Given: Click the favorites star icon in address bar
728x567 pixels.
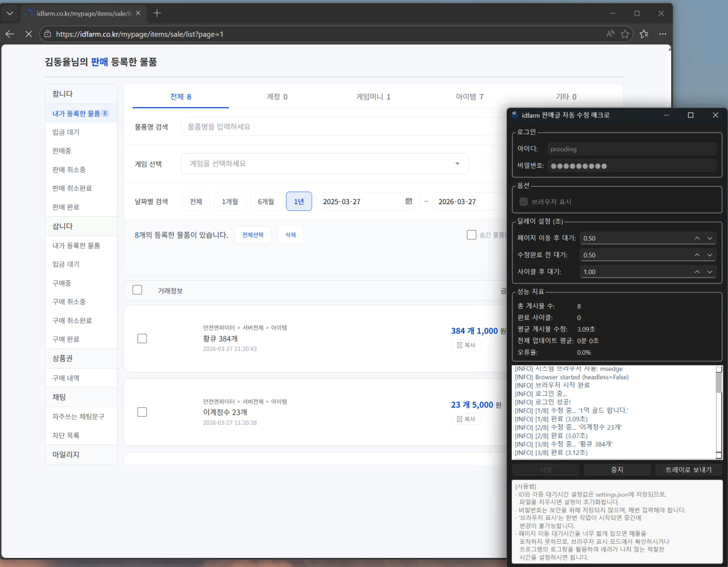Looking at the screenshot, I should 625,34.
